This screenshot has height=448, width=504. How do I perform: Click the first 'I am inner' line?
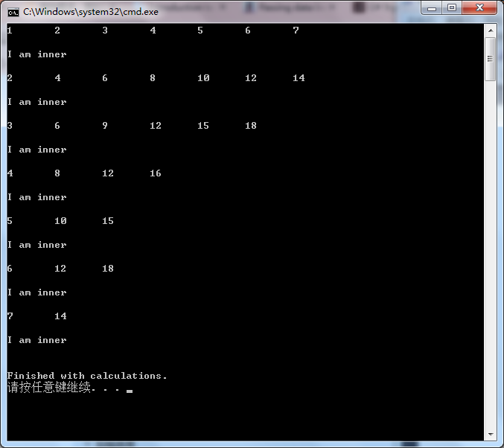37,54
